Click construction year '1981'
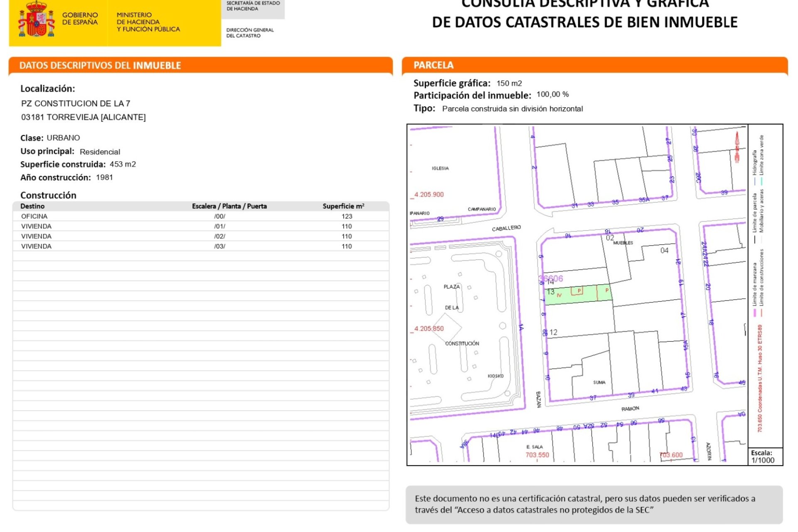The width and height of the screenshot is (798, 532). [104, 177]
